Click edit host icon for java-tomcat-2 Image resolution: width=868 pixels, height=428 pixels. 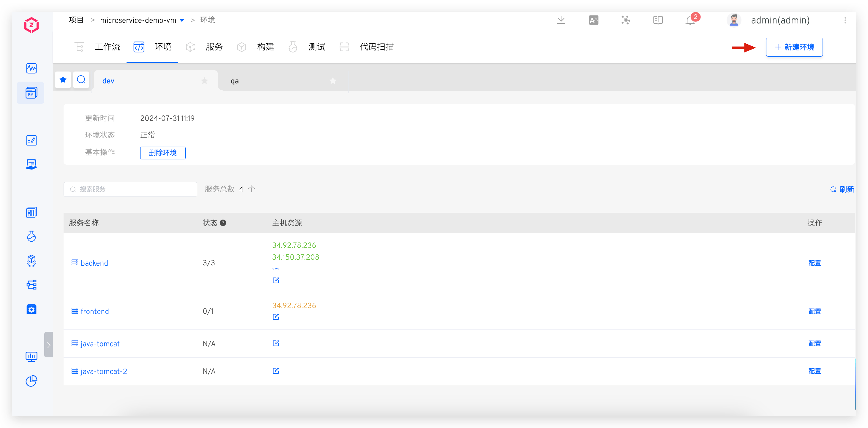coord(276,371)
